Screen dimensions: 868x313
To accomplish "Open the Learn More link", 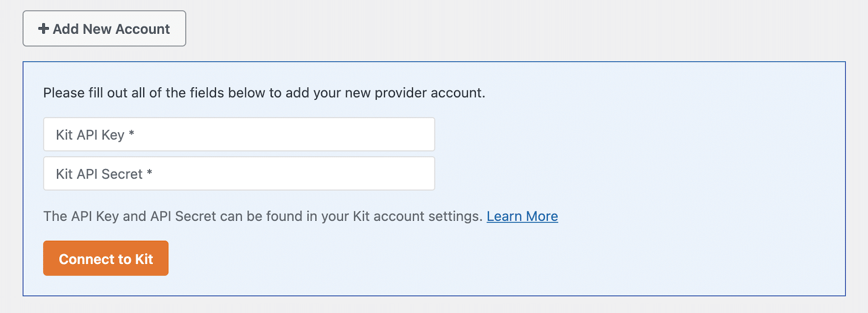I will 522,216.
